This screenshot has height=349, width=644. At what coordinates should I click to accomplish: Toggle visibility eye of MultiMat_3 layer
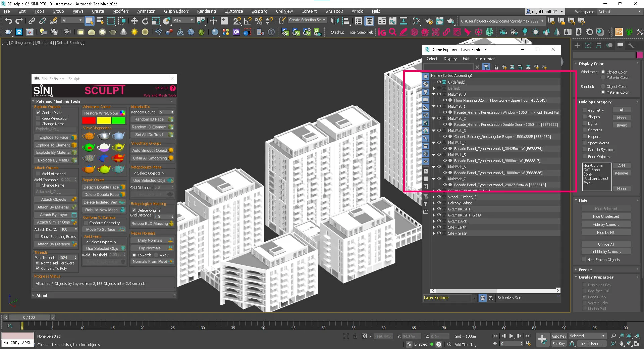coord(439,131)
